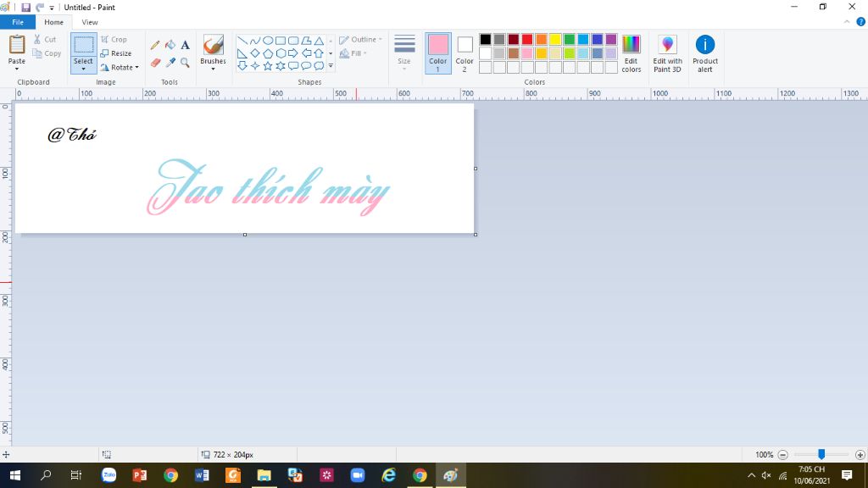Select the Color picker eyedropper tool

[170, 63]
